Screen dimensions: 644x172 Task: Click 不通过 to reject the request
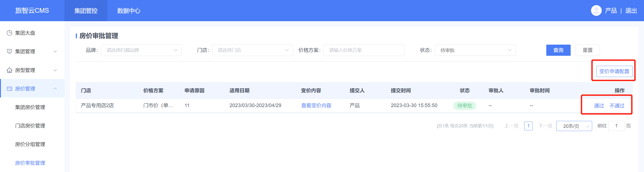coord(617,106)
